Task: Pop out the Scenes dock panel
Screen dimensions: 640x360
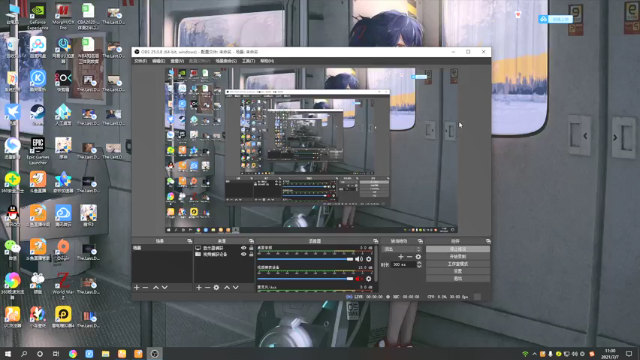Action: (x=189, y=241)
